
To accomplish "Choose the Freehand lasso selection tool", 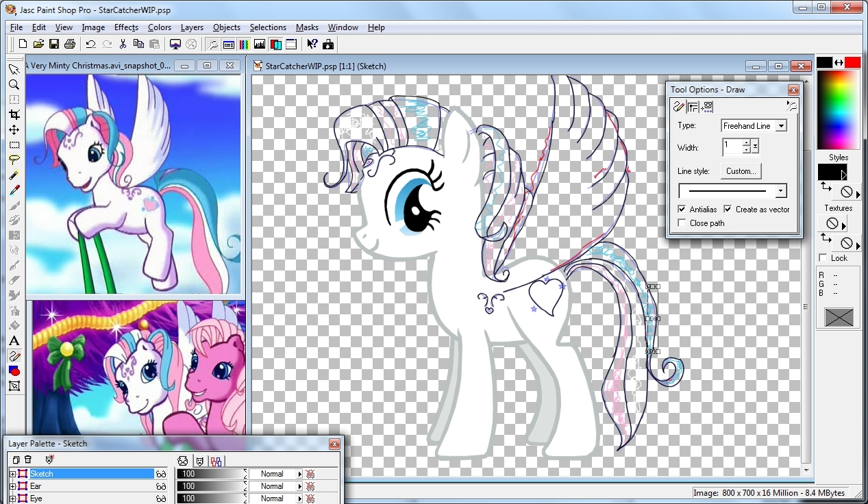I will pyautogui.click(x=14, y=160).
